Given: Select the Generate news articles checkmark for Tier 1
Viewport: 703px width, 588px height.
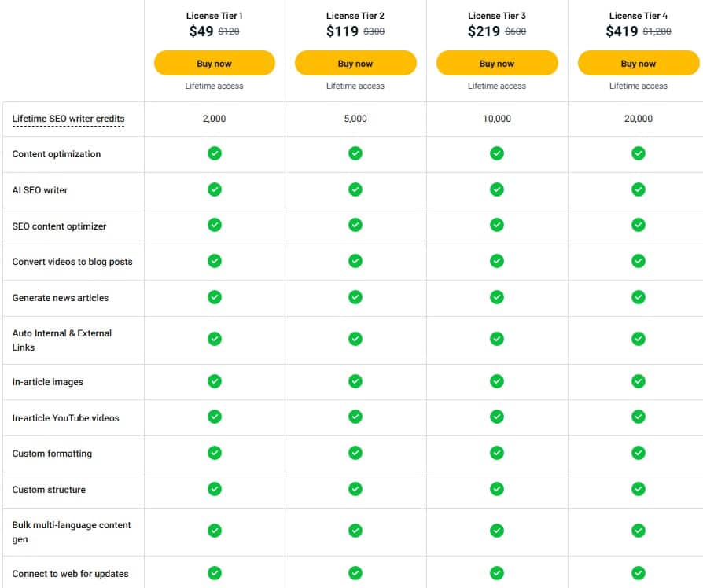Looking at the screenshot, I should click(215, 297).
